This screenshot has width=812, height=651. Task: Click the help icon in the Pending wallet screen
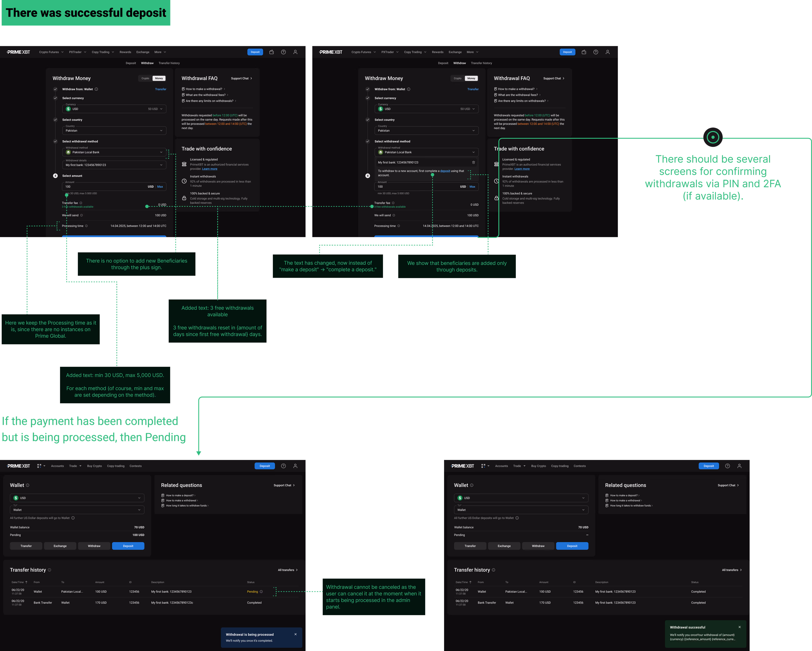283,466
